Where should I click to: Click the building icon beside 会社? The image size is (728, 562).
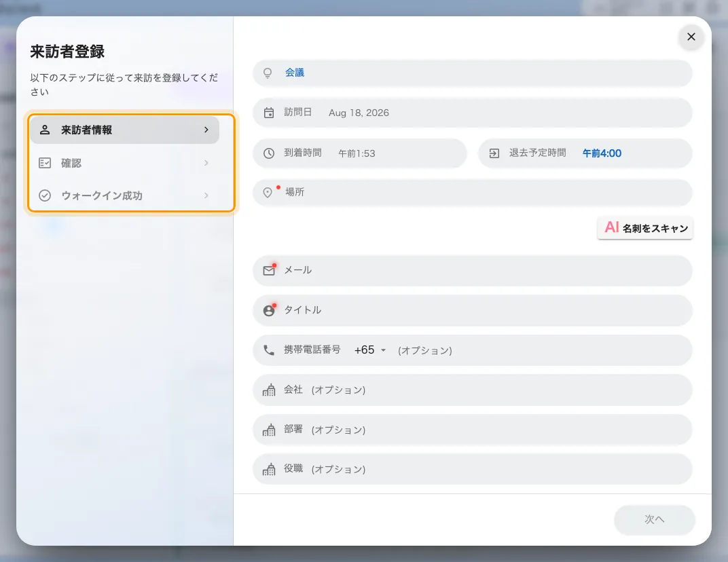coord(269,390)
